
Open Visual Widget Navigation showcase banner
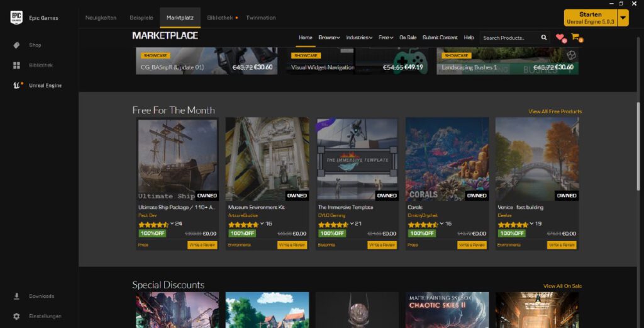point(357,61)
